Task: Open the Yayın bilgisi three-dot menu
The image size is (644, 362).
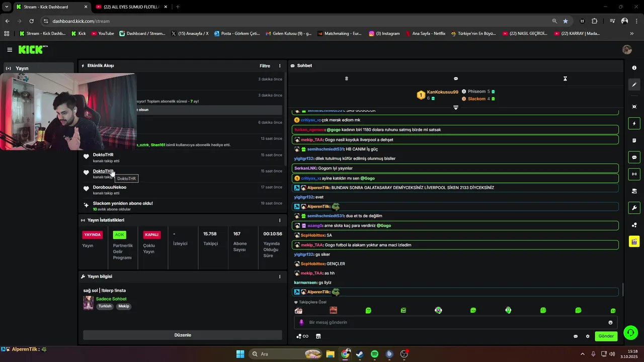Action: pos(280,277)
